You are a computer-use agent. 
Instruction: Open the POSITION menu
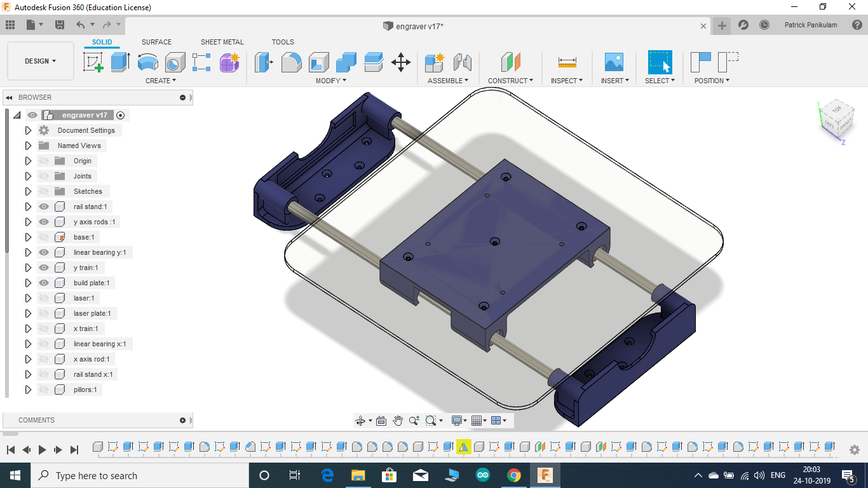point(712,81)
